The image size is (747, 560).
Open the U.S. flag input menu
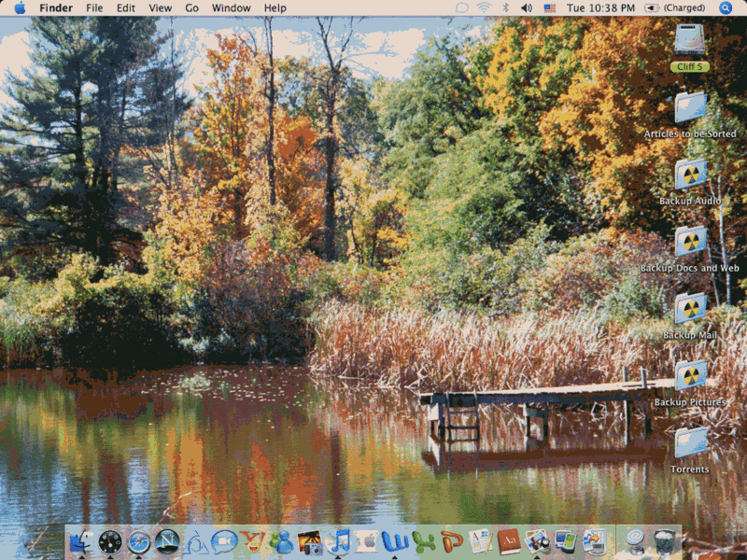pos(550,8)
